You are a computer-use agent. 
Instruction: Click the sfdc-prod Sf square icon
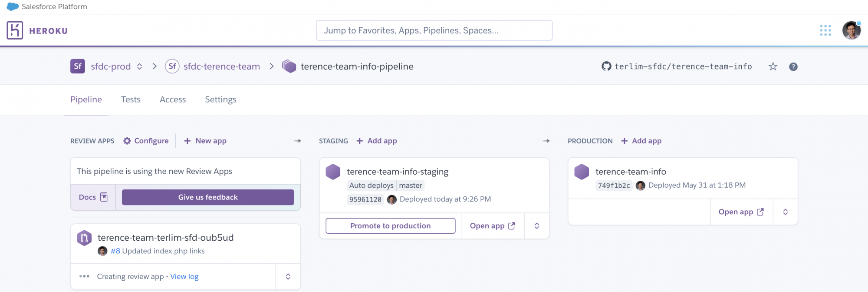[78, 66]
